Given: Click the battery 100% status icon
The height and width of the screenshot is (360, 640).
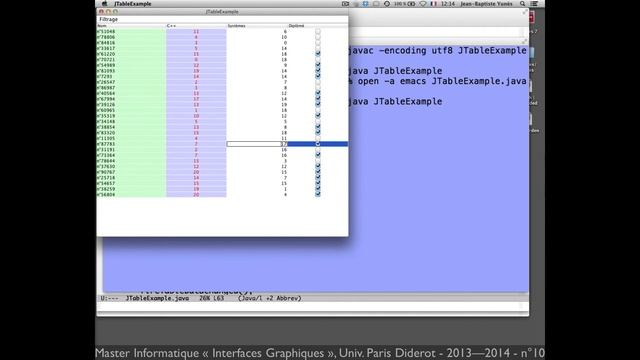Looking at the screenshot, I should tap(405, 4).
